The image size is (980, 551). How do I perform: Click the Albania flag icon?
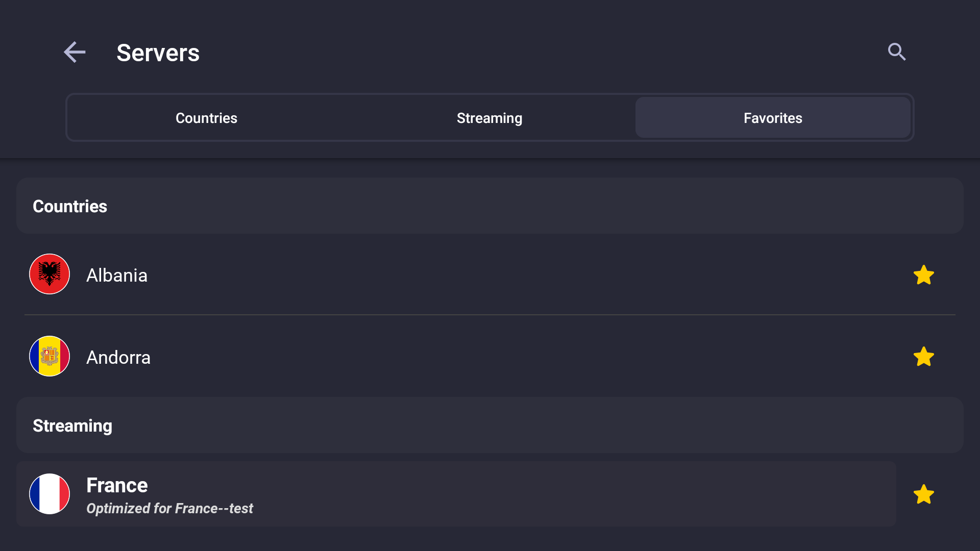[50, 274]
